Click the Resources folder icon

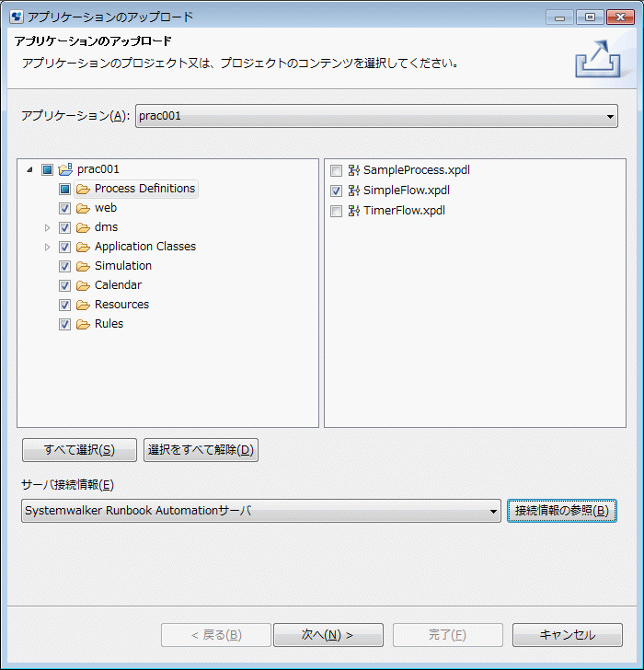coord(83,305)
